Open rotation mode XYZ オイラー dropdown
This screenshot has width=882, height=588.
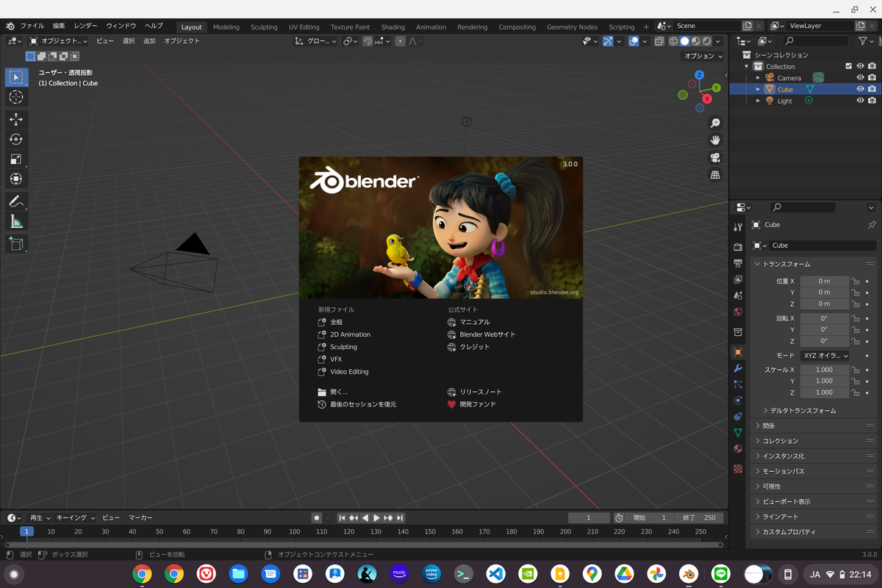(x=825, y=356)
